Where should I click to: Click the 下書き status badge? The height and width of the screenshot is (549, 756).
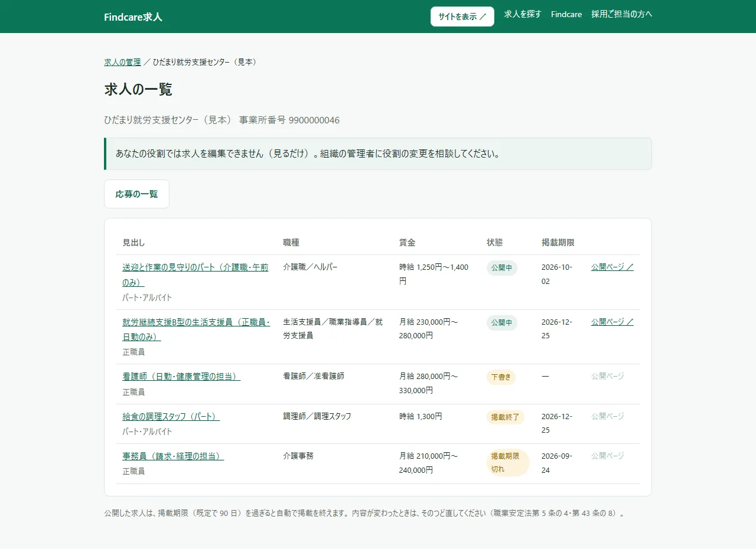click(x=501, y=377)
